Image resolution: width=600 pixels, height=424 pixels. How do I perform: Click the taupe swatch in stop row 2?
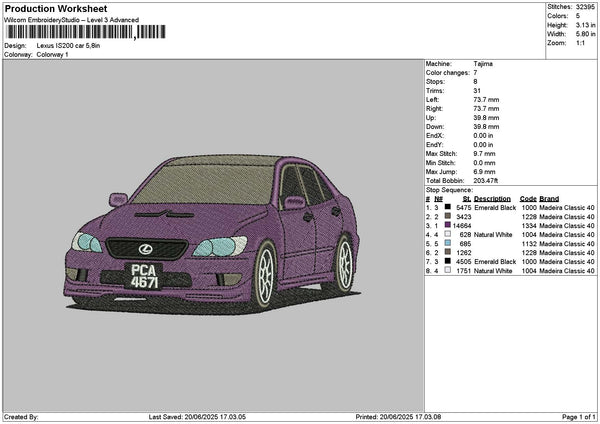coord(447,216)
